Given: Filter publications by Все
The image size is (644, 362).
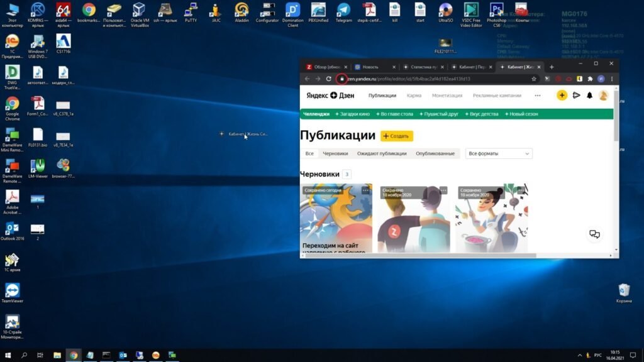Looking at the screenshot, I should (309, 153).
